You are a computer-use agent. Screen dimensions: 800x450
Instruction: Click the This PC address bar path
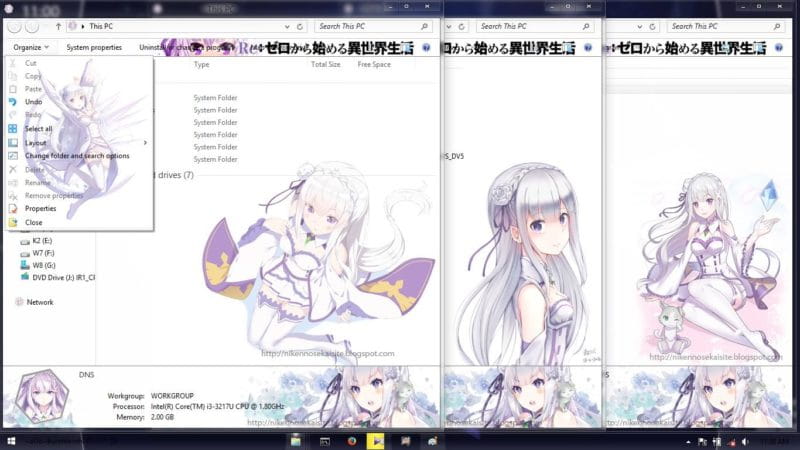click(x=101, y=27)
